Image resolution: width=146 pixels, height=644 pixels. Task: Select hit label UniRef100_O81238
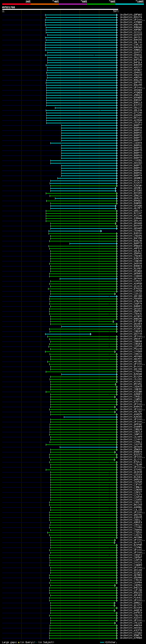[131, 58]
